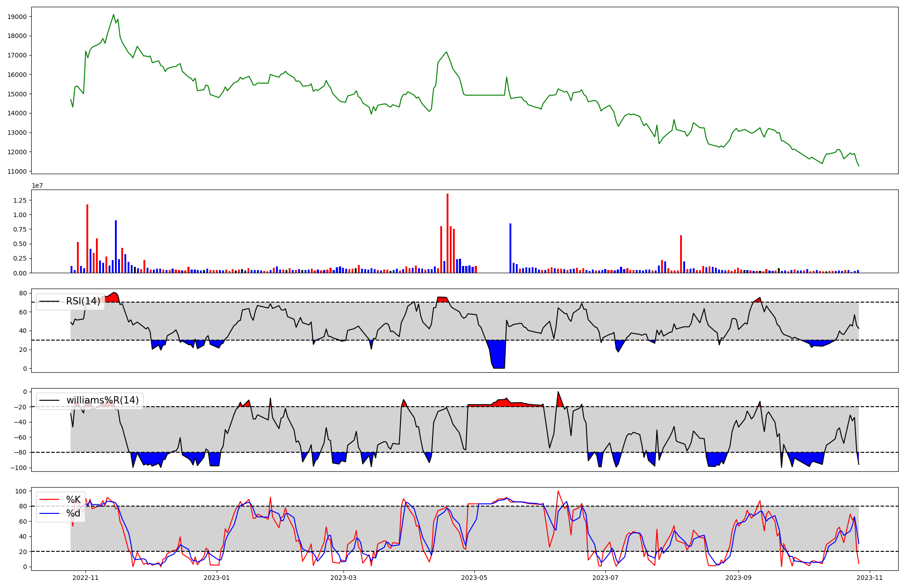Image resolution: width=905 pixels, height=588 pixels.
Task: Click the 2023-09 x-axis date label
Action: click(x=738, y=578)
